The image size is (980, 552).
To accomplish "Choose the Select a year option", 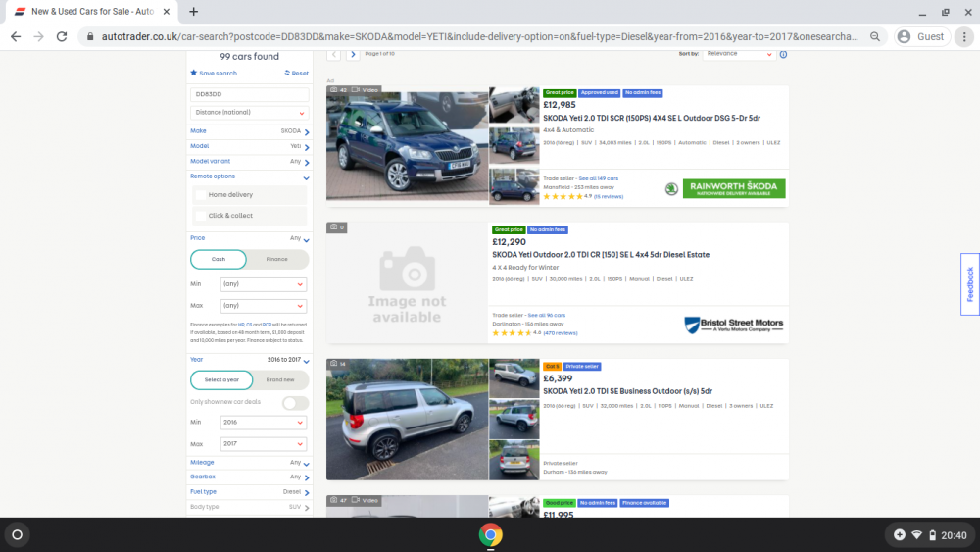I will pyautogui.click(x=221, y=379).
